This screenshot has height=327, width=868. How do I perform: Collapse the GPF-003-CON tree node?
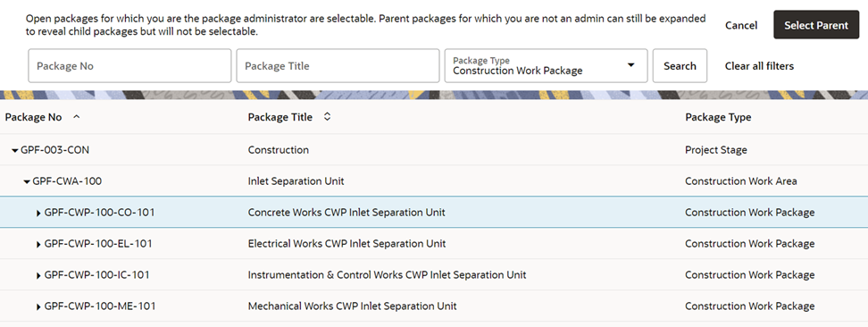pyautogui.click(x=14, y=150)
